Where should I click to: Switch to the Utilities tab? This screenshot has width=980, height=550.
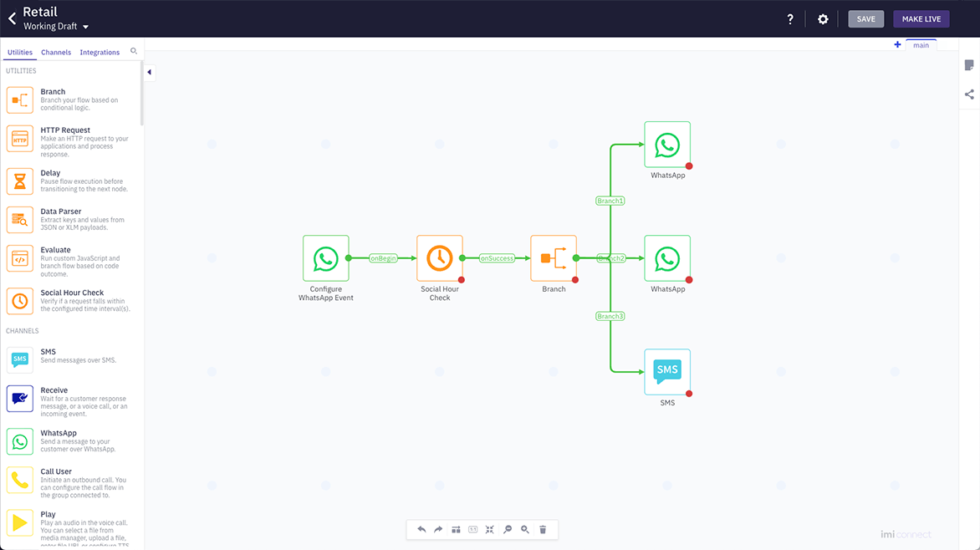(20, 53)
